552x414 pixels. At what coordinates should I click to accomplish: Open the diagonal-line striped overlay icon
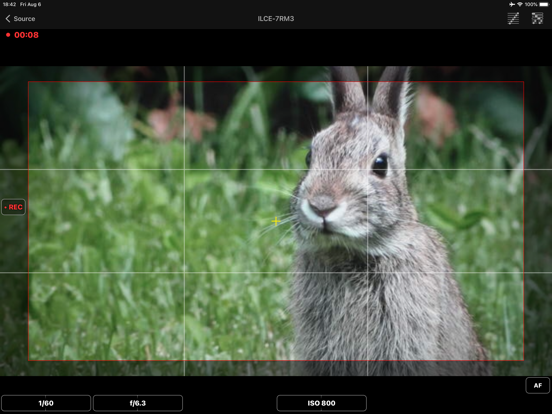(513, 18)
